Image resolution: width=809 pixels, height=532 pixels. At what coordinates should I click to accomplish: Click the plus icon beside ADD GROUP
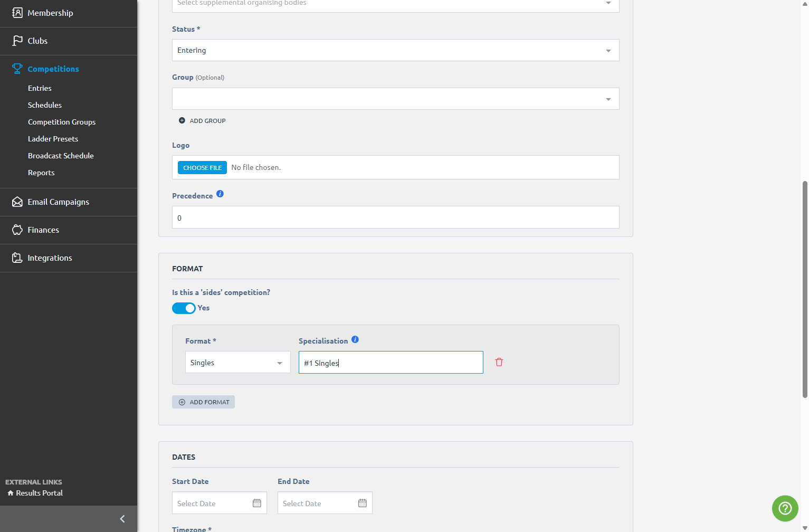coord(182,120)
